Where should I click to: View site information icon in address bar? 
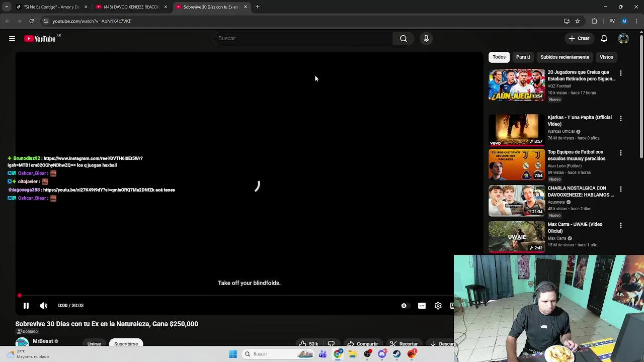coord(46,21)
